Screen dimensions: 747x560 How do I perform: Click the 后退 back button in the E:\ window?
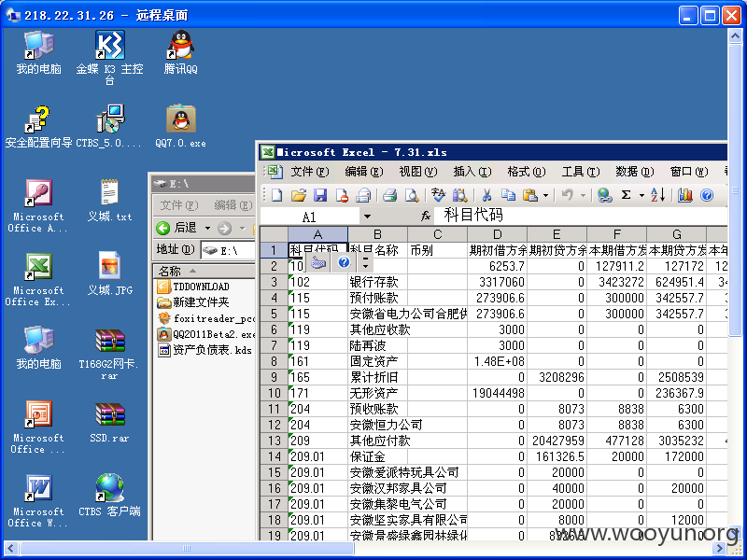click(x=176, y=228)
